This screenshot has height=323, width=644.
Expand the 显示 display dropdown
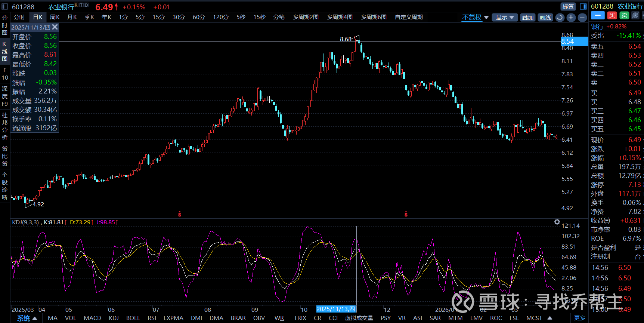(505, 18)
